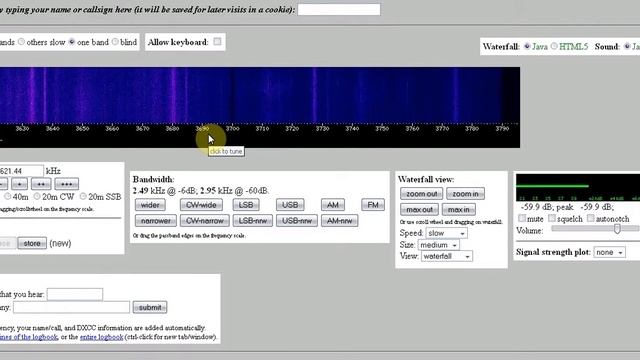Viewport: 640px width, 360px height.
Task: Open the last lines of the logbook link
Action: point(29,337)
